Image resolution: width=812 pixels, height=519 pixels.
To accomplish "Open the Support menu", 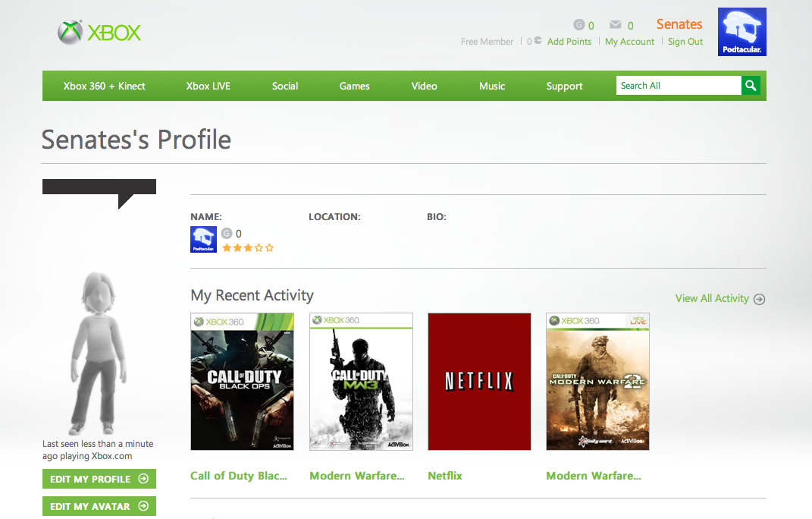I will [x=565, y=86].
